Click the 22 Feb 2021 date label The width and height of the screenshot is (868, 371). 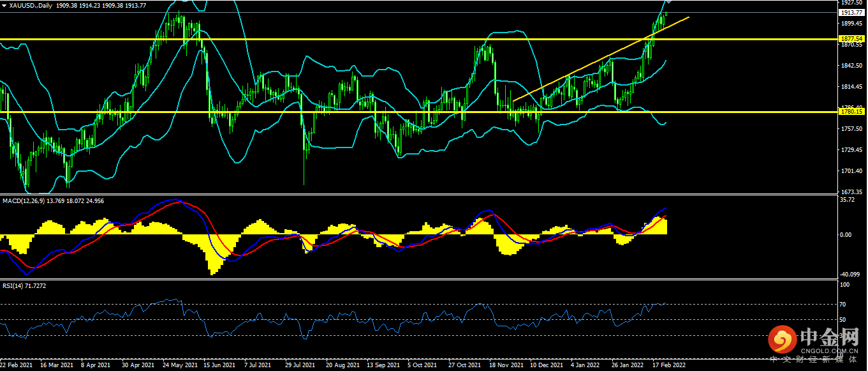[17, 365]
